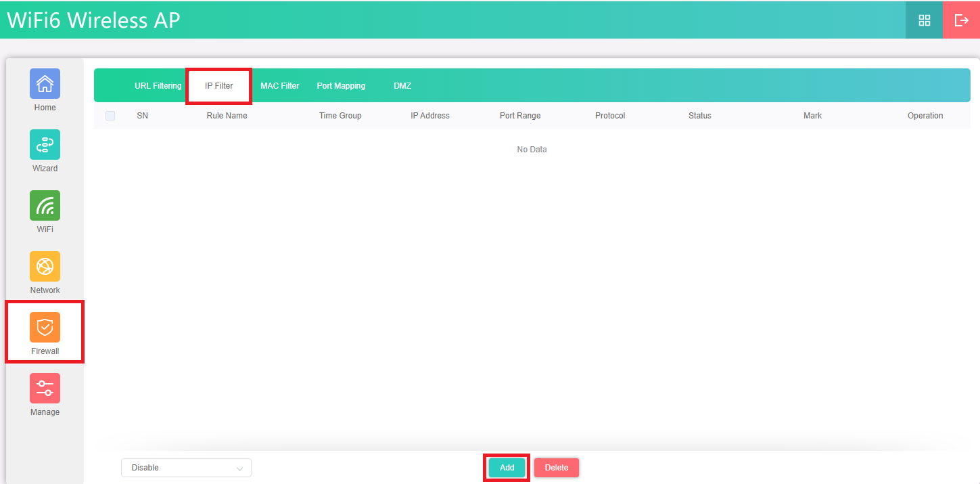
Task: Open the Home icon in sidebar
Action: tap(45, 84)
